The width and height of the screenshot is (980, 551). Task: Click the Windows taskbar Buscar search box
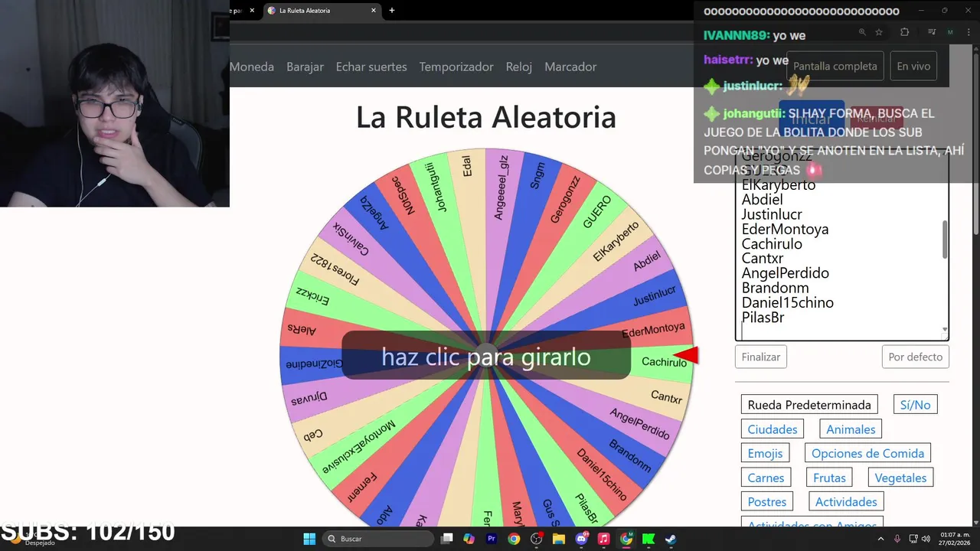377,539
